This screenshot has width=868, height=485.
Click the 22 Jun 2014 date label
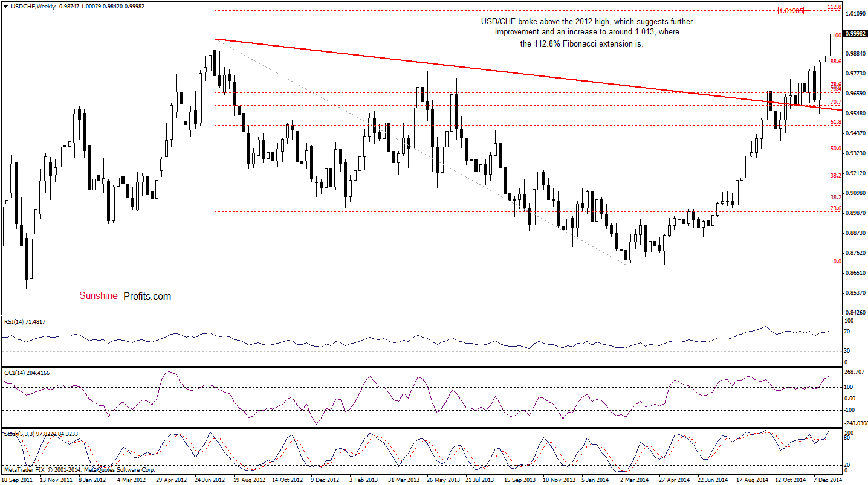point(712,480)
